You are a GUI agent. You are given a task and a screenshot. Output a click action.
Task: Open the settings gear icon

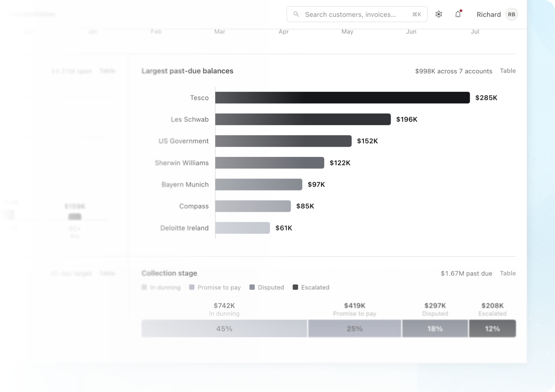coord(438,14)
